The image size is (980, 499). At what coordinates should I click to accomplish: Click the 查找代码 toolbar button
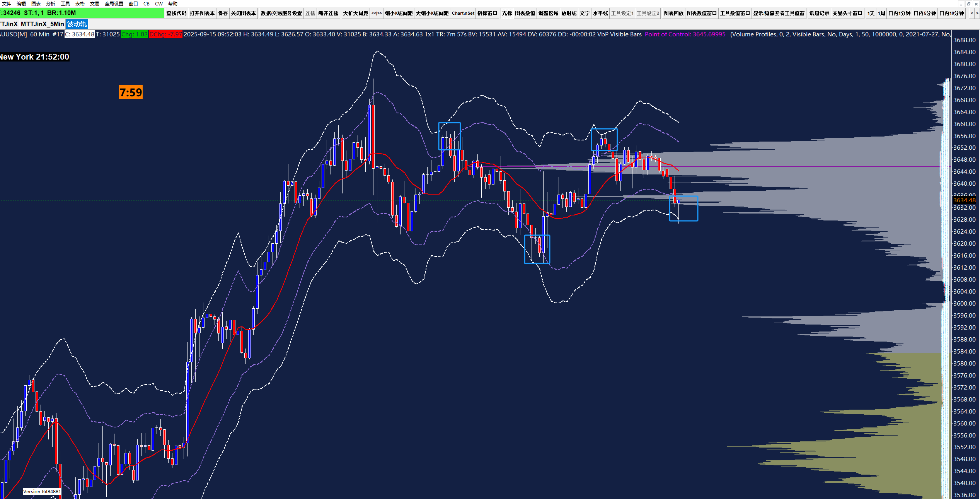176,13
